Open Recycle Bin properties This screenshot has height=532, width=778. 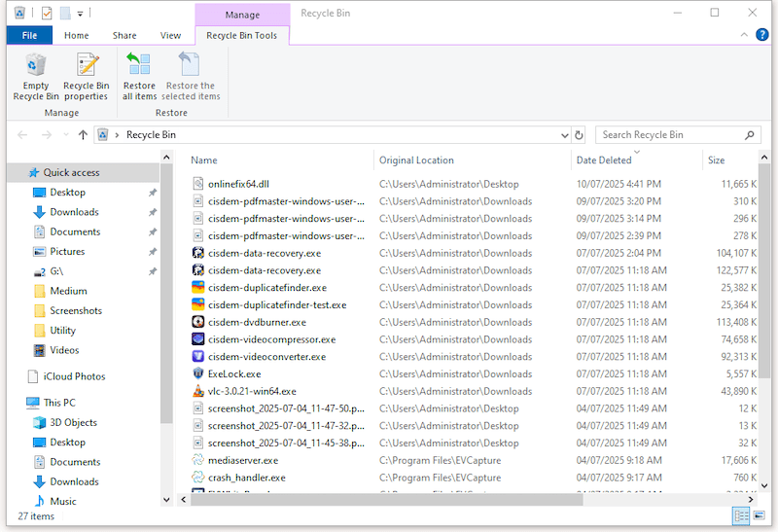[x=87, y=76]
